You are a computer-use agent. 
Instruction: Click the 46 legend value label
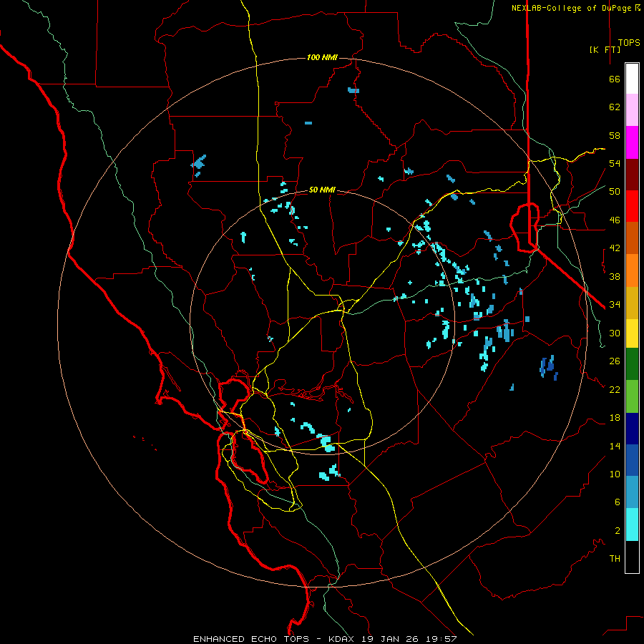[x=615, y=220]
